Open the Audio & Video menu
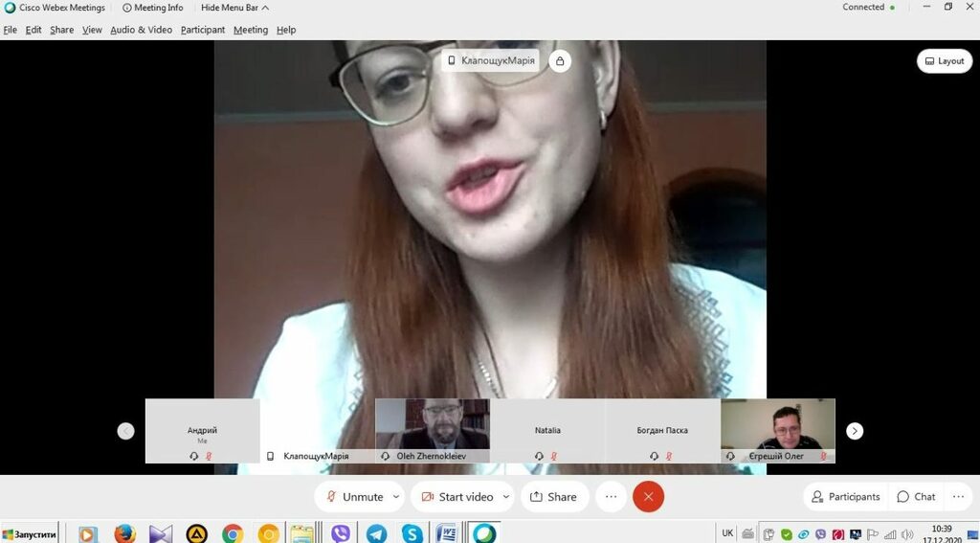Image resolution: width=980 pixels, height=543 pixels. [141, 30]
